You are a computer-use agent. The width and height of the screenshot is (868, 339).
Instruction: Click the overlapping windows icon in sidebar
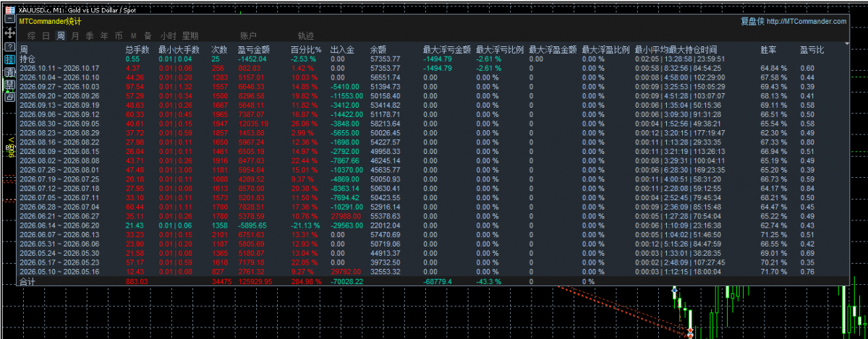point(10,97)
